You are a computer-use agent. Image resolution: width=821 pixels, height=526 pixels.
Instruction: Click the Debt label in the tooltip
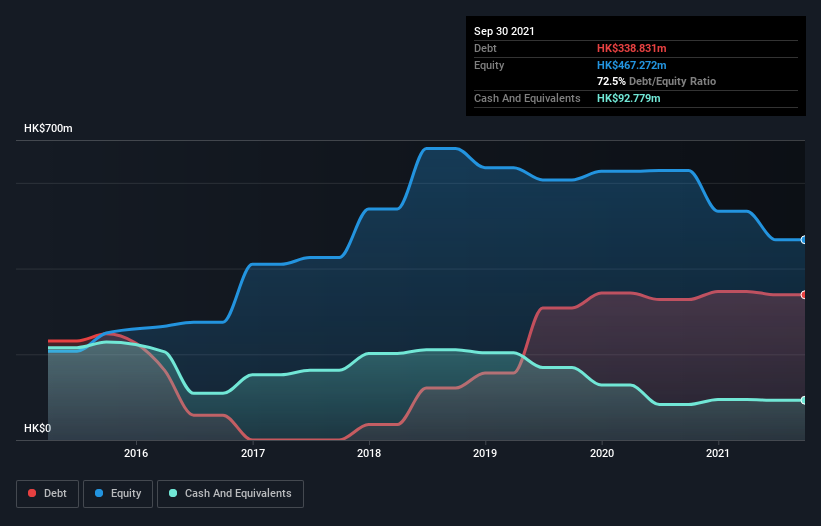pyautogui.click(x=485, y=48)
